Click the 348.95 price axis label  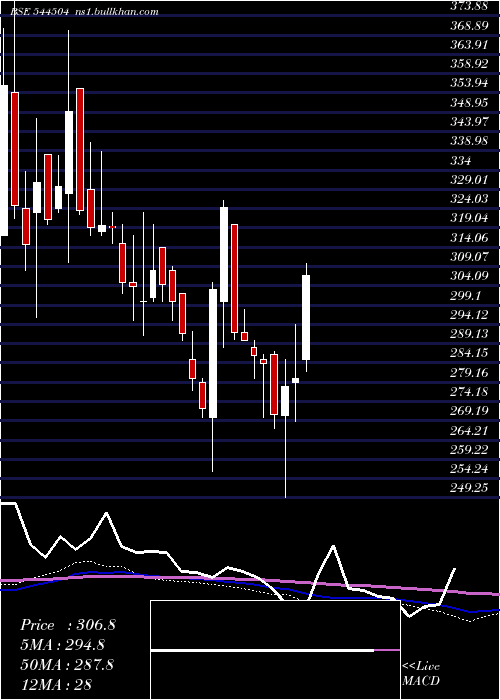(469, 103)
